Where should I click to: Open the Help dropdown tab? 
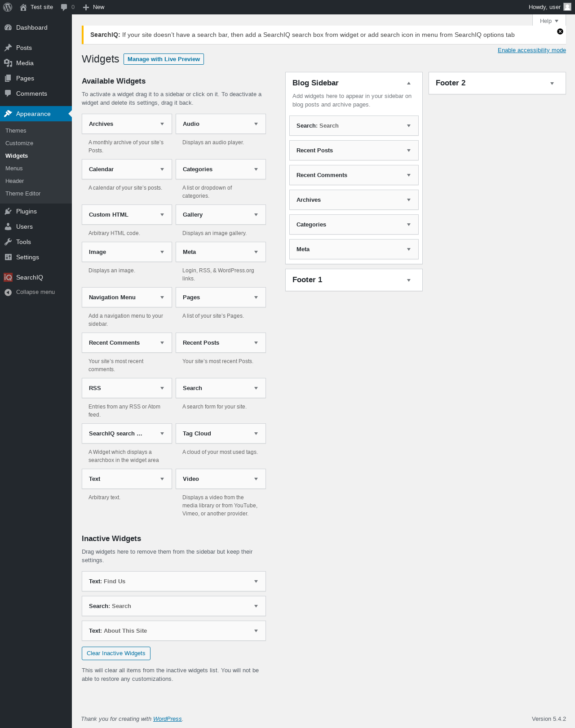coord(549,21)
